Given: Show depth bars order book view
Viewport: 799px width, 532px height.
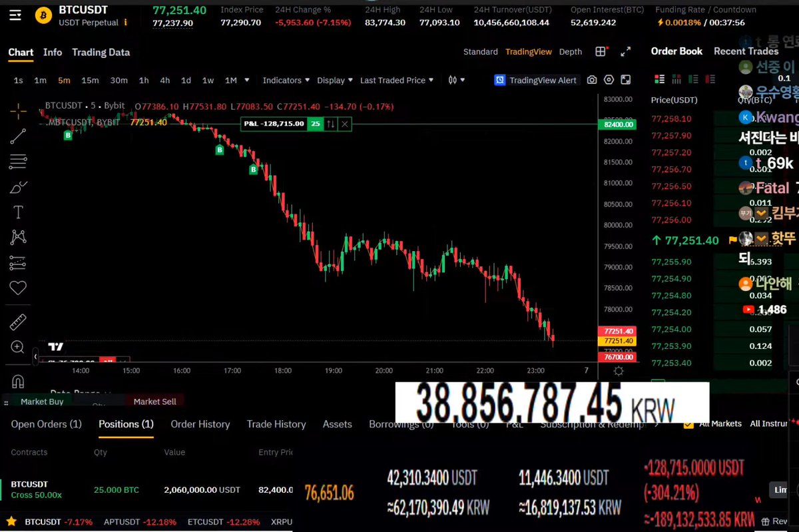Looking at the screenshot, I should click(x=678, y=79).
